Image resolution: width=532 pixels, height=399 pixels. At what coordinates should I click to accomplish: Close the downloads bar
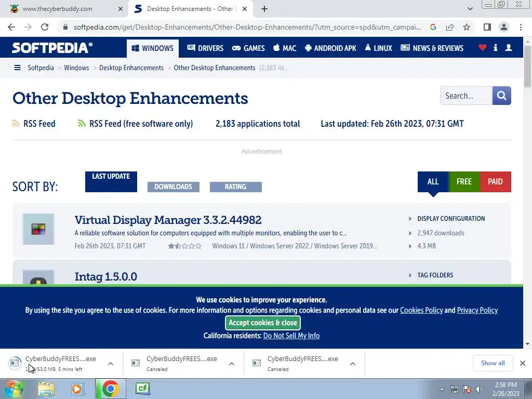point(523,363)
